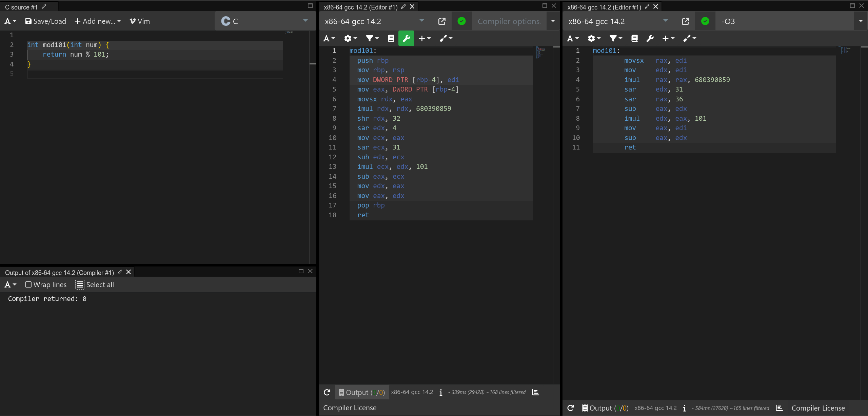The height and width of the screenshot is (416, 868).
Task: Open compiler options dropdown arrow in middle pane
Action: [553, 21]
